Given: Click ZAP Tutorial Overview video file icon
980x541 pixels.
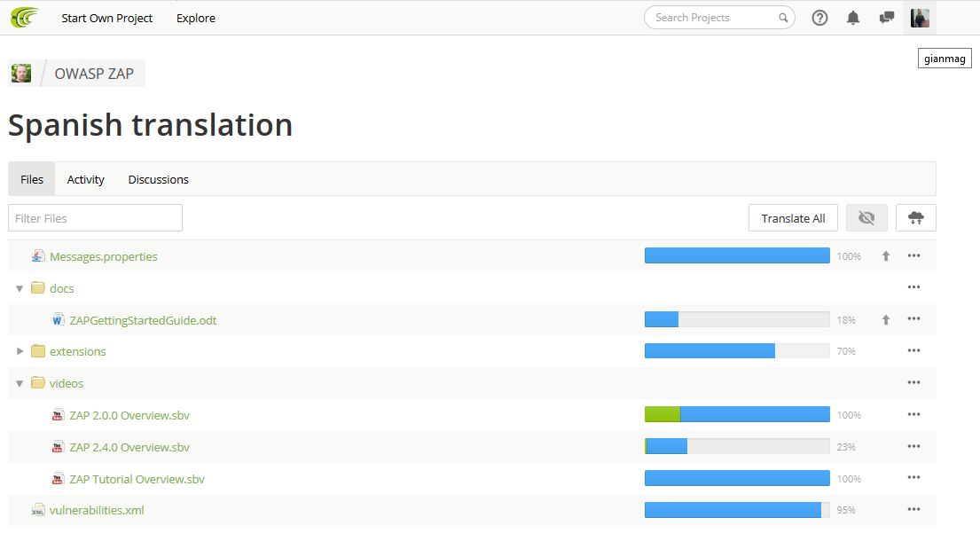Looking at the screenshot, I should pyautogui.click(x=59, y=479).
